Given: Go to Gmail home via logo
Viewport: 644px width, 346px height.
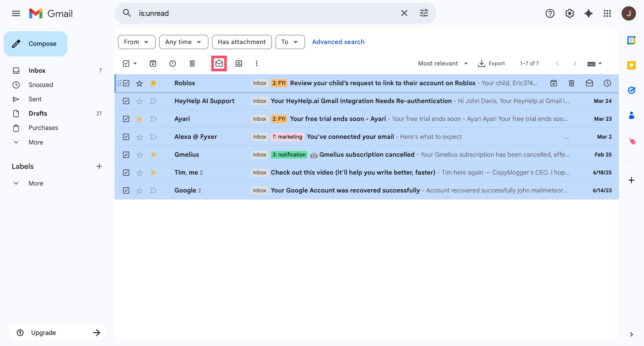Looking at the screenshot, I should 51,13.
